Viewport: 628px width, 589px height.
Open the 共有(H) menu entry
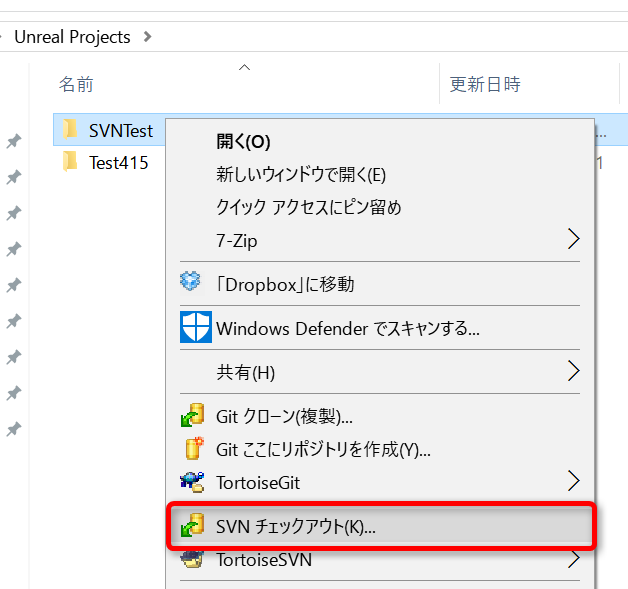pos(380,372)
